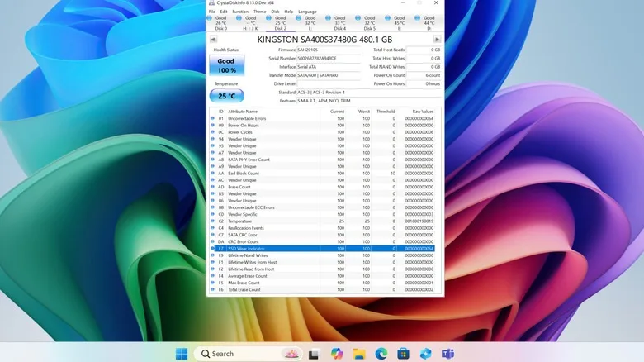Click the health orb of the 45 °C drive E:
The width and height of the screenshot is (644, 362).
[x=388, y=18]
